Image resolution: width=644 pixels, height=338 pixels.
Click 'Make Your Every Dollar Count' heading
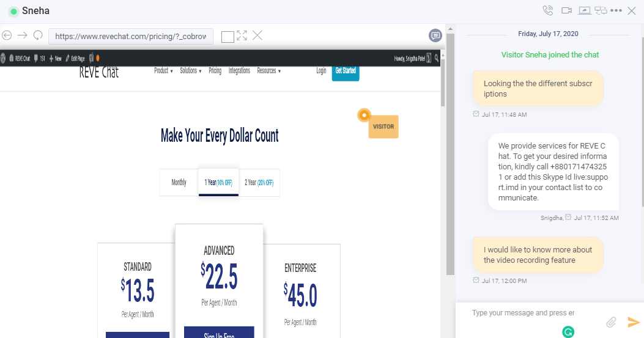pos(220,136)
